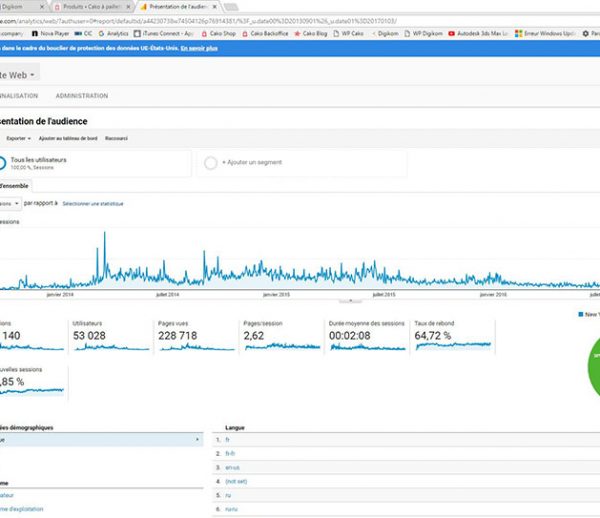Open the fr language row link
Image resolution: width=600 pixels, height=518 pixels.
click(x=228, y=440)
